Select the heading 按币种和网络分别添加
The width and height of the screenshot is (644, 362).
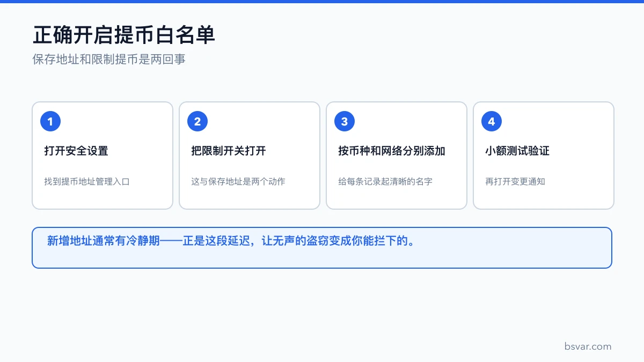pos(392,151)
